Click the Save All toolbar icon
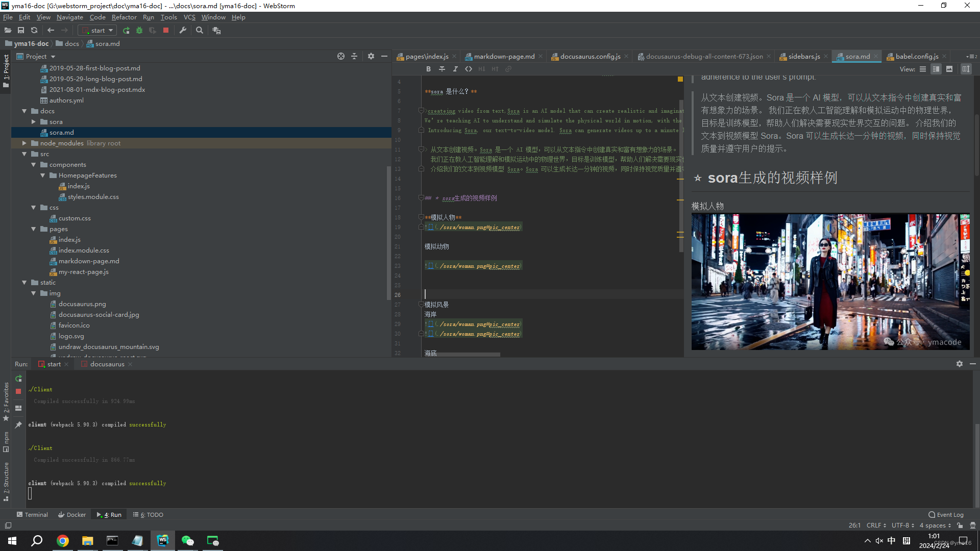Viewport: 980px width, 551px height. coord(21,31)
